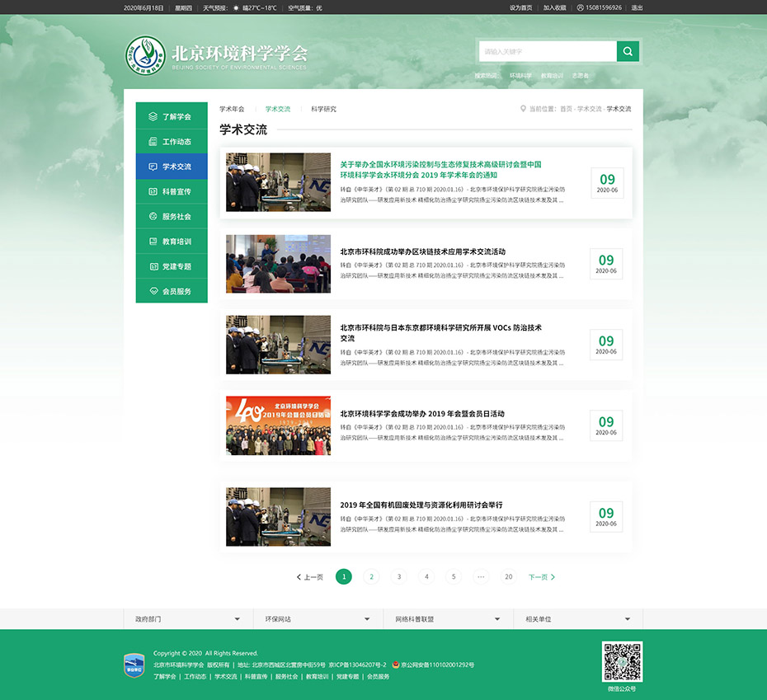Go to page 2 in pagination

(371, 577)
